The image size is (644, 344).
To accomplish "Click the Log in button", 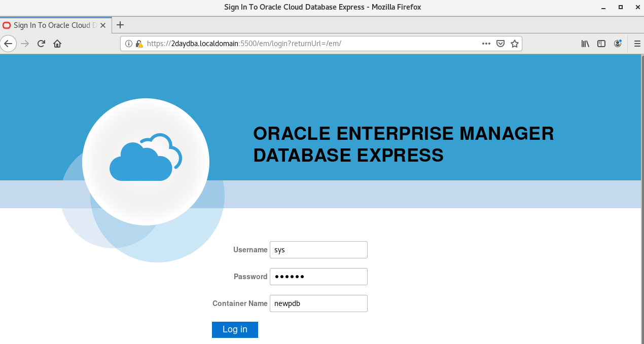I will coord(235,329).
